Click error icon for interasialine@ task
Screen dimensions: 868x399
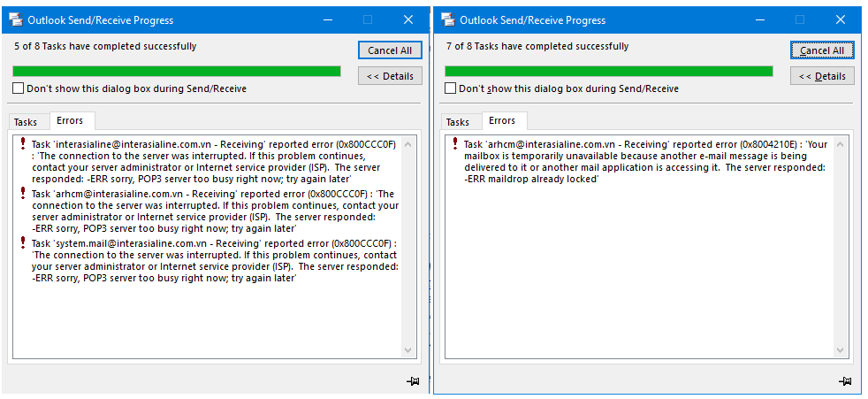pyautogui.click(x=23, y=144)
